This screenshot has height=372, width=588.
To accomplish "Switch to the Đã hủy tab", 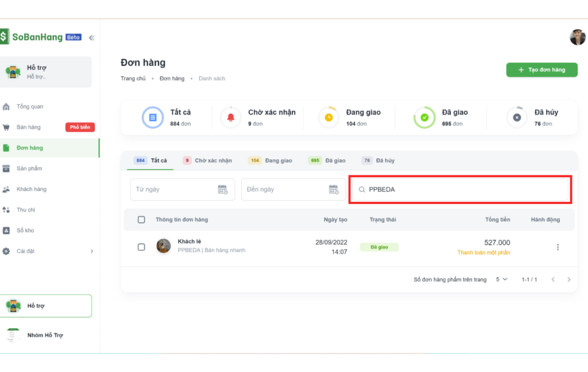I will pyautogui.click(x=378, y=160).
